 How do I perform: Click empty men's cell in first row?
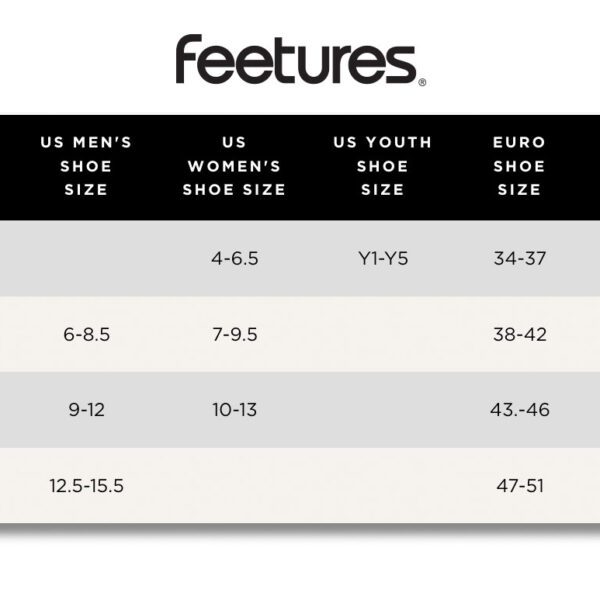point(86,258)
